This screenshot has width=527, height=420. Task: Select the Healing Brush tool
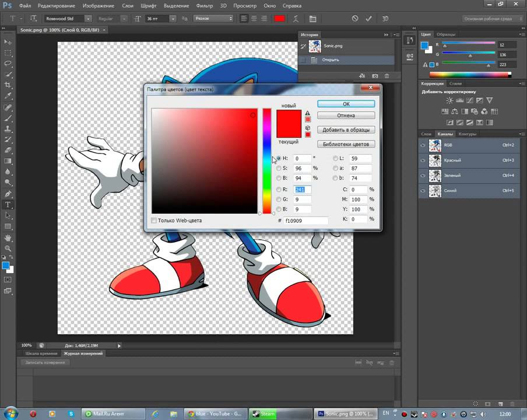point(8,107)
